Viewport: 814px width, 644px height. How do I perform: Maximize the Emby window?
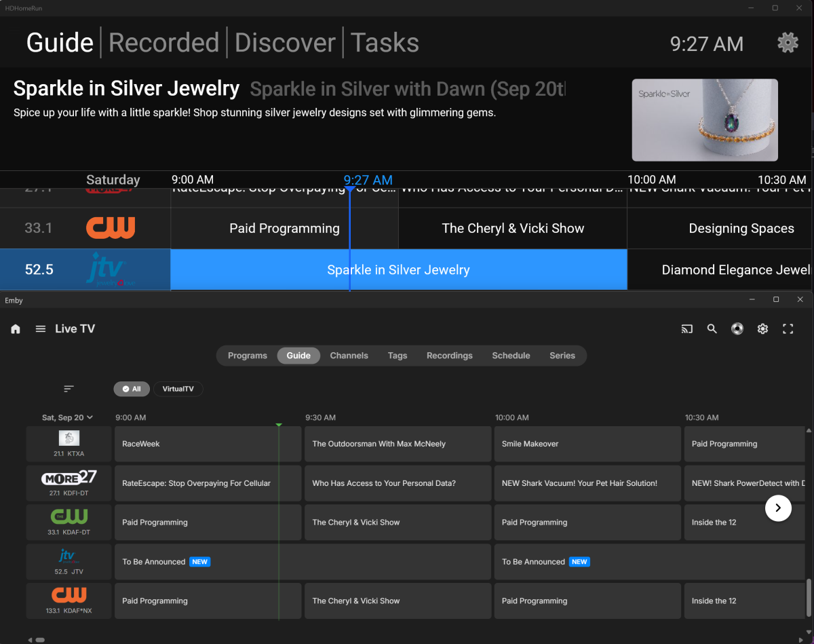(776, 300)
